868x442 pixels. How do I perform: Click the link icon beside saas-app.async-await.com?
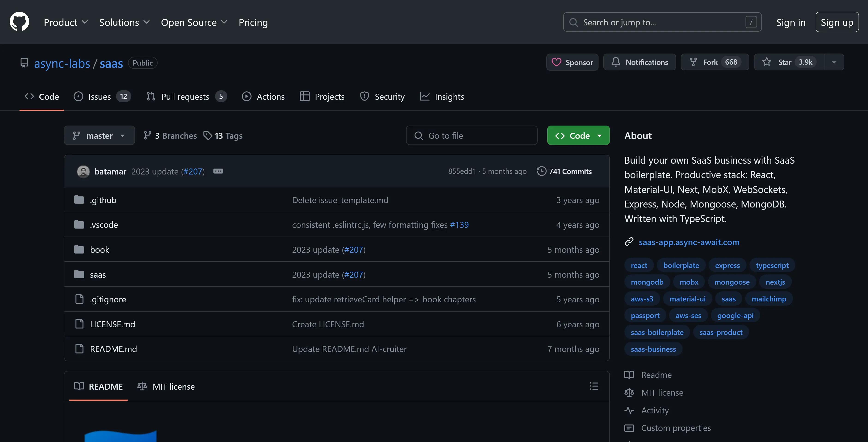[x=629, y=242]
